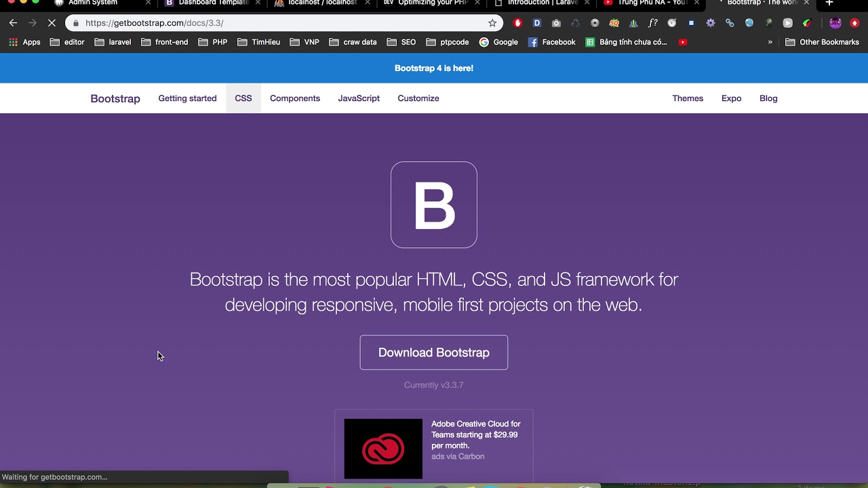Open the ptpcode bookmarks folder
868x488 pixels.
click(x=448, y=42)
